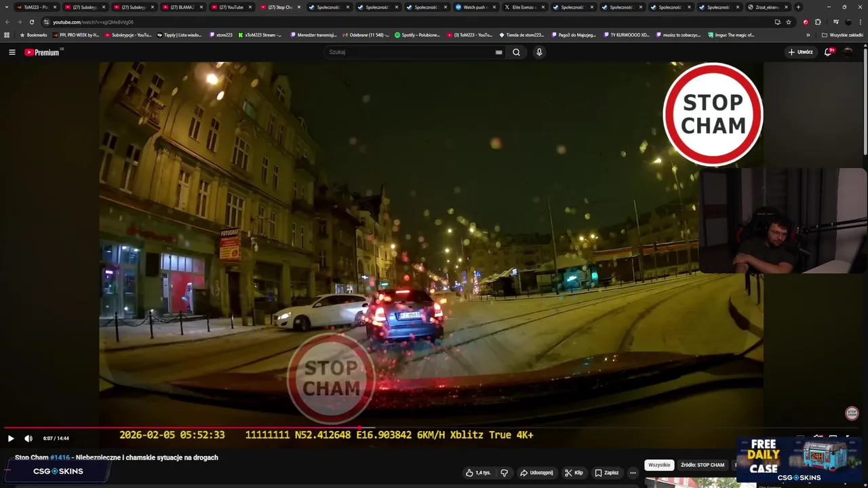
Task: Open the tab search dropdown arrow
Action: [7, 7]
